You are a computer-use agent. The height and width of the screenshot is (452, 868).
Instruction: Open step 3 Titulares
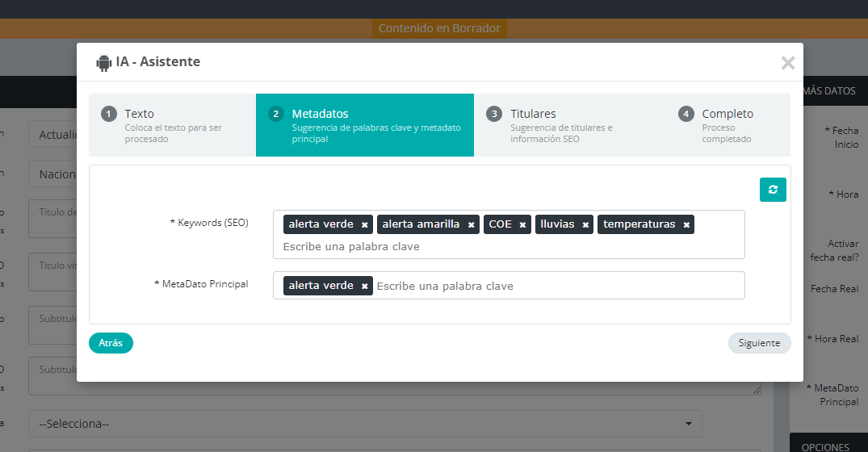557,125
